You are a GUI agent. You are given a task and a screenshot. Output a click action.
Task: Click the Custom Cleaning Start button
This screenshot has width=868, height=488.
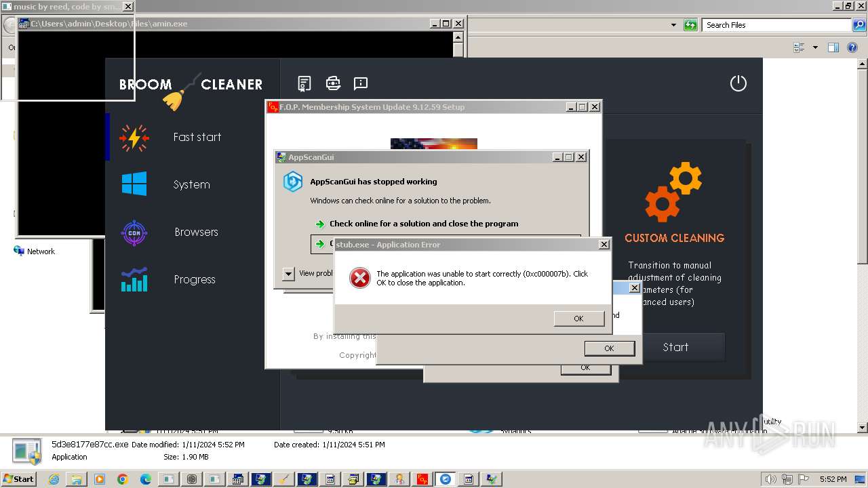675,347
